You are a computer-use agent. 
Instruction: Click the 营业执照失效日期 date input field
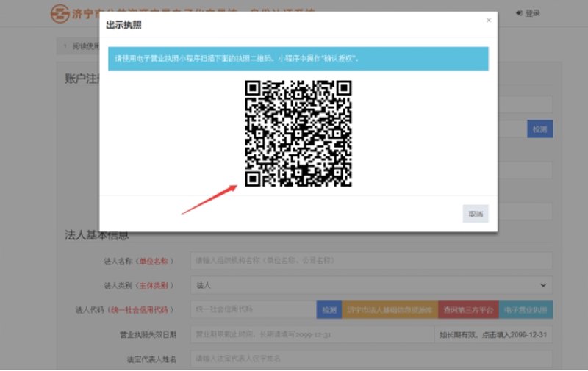tap(312, 334)
